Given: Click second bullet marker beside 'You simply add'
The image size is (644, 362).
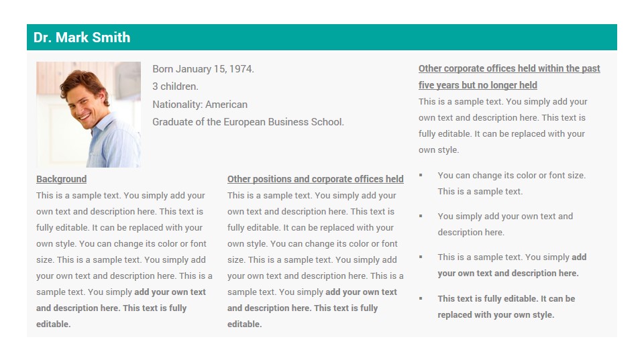Looking at the screenshot, I should (x=421, y=216).
